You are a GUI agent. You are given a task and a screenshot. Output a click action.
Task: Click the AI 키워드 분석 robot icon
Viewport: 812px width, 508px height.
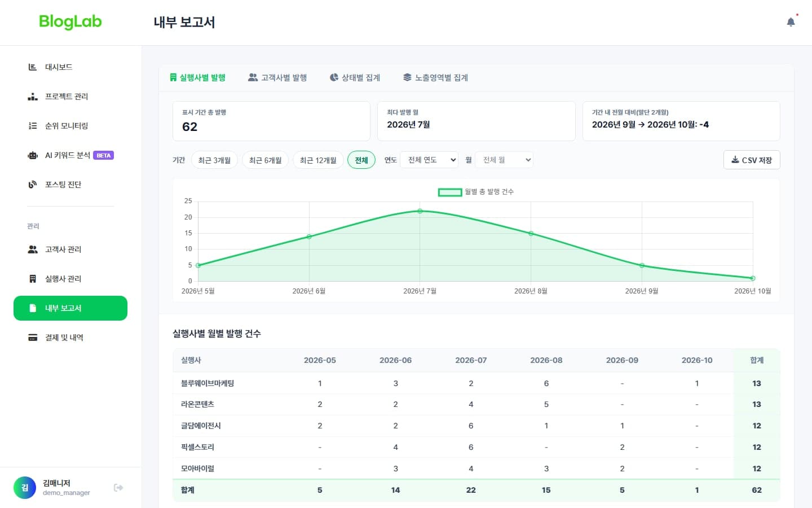(33, 155)
